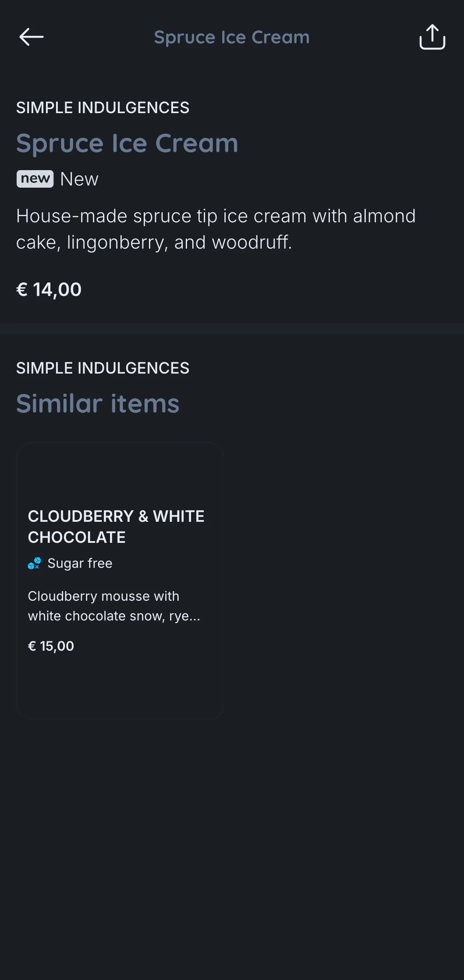Select the 'Spruce Ice Cream' header title
The width and height of the screenshot is (464, 980).
pos(232,37)
